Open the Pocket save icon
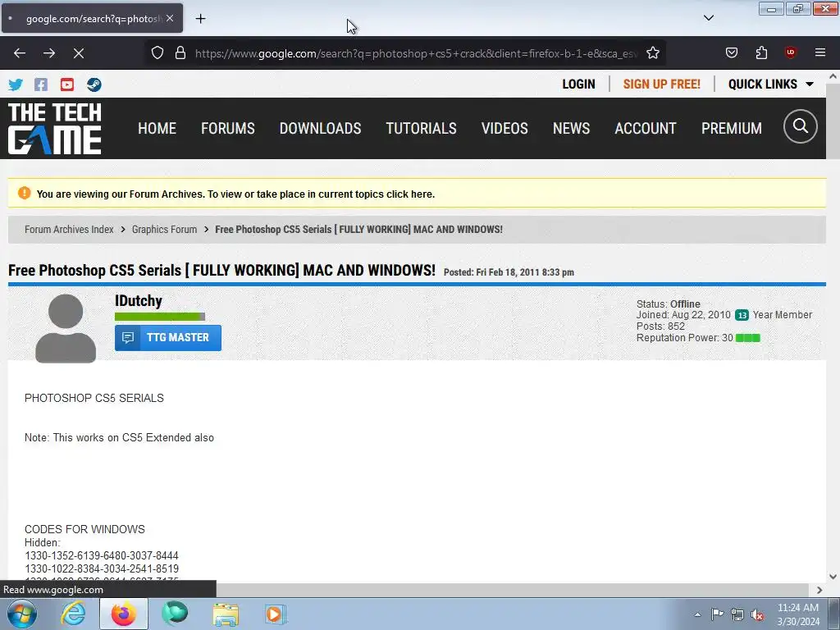Image resolution: width=840 pixels, height=630 pixels. 732,52
